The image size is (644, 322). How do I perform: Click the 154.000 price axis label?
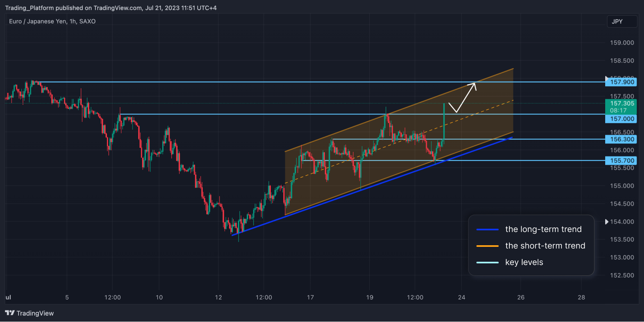(622, 222)
